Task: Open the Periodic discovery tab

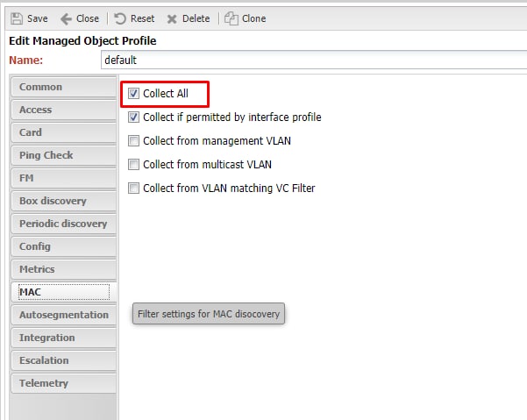Action: click(x=63, y=224)
